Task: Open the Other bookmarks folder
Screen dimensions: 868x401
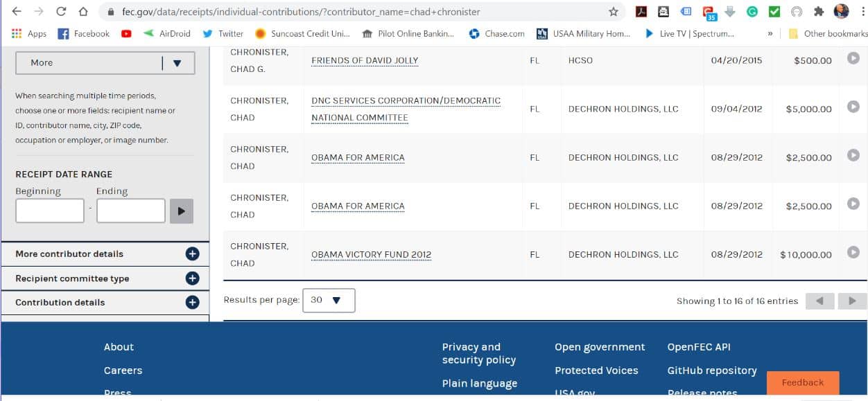Action: click(828, 33)
